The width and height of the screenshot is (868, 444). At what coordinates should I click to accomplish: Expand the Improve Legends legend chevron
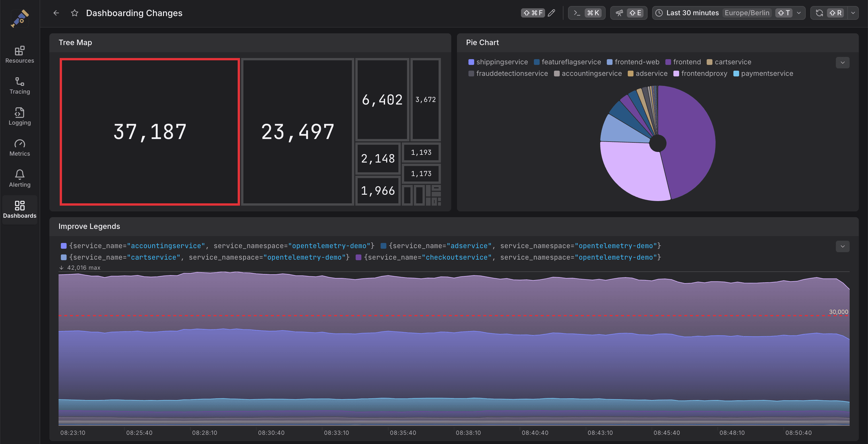tap(842, 246)
